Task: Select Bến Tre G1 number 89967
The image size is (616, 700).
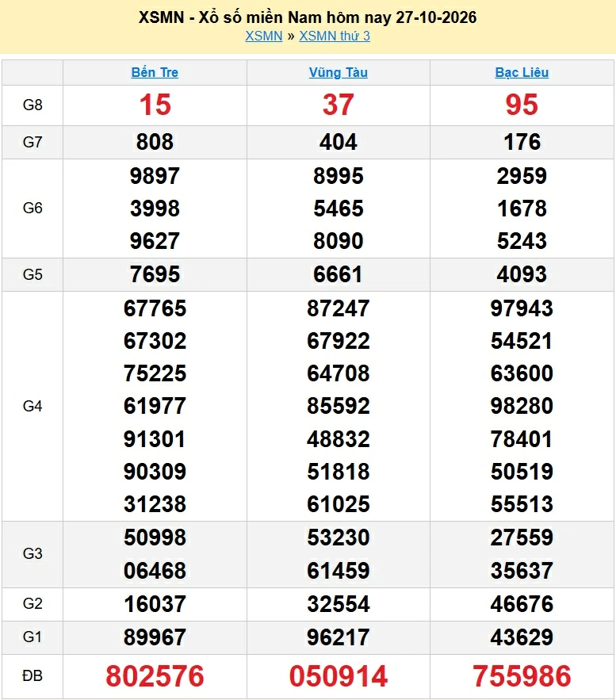Action: point(155,637)
